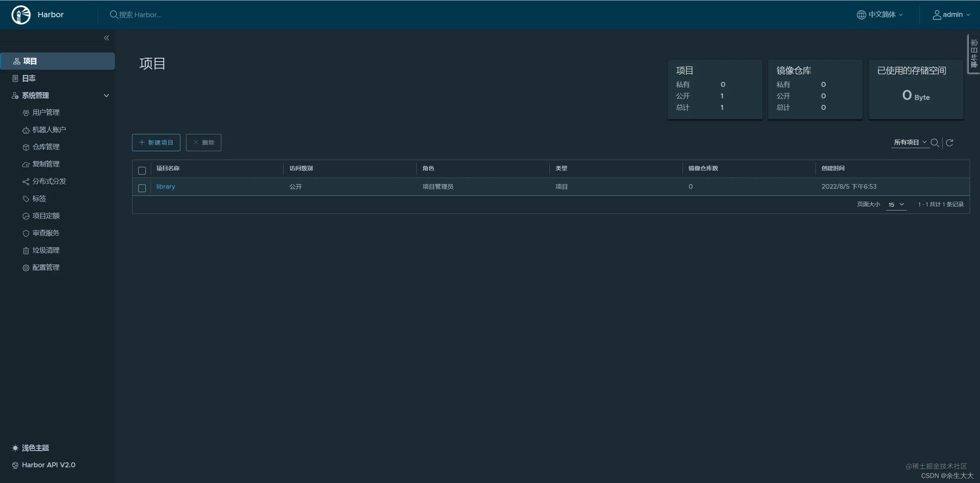Click the 删除 button
This screenshot has width=980, height=483.
click(x=204, y=142)
